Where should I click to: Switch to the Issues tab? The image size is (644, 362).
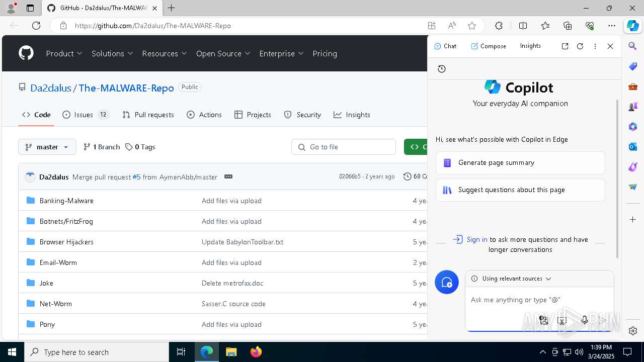point(85,115)
